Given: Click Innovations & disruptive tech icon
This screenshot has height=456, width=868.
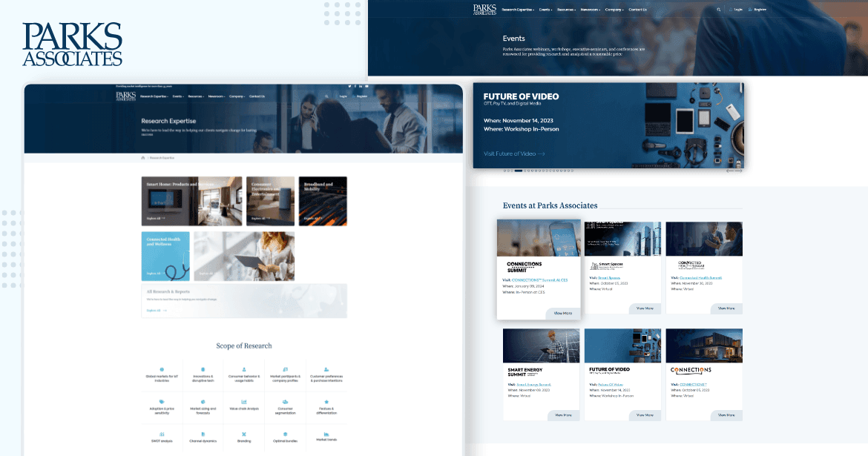Looking at the screenshot, I should [x=203, y=369].
